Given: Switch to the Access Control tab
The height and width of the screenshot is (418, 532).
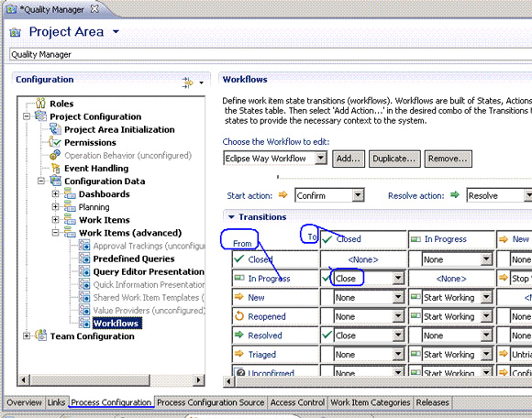Looking at the screenshot, I should (297, 402).
